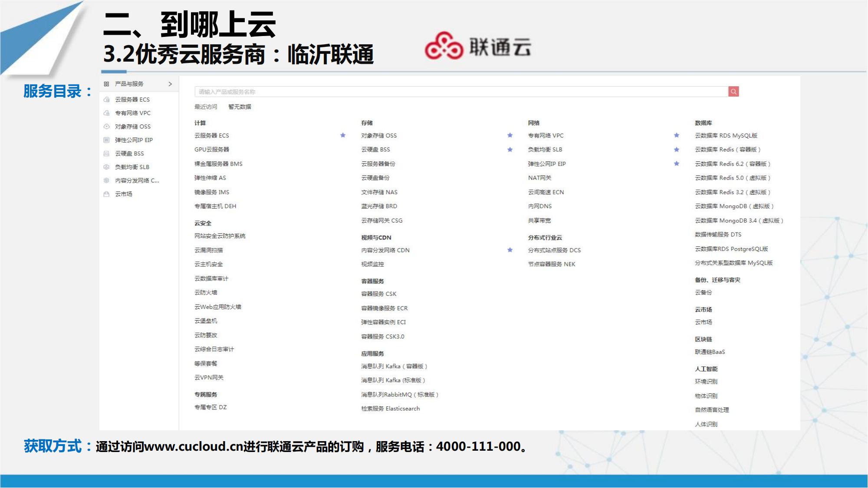Toggle favorite star for 云硬盘 BSS

(x=510, y=150)
